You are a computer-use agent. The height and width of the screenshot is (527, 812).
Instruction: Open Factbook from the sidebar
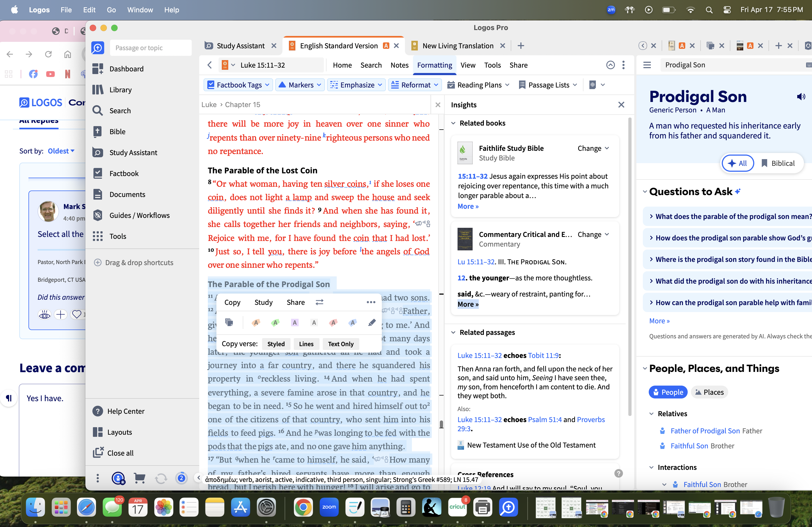click(x=124, y=174)
